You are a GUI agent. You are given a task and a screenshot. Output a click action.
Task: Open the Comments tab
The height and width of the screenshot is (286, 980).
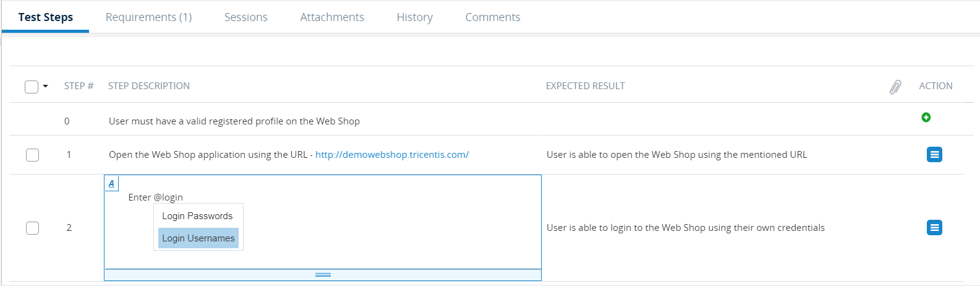tap(492, 17)
